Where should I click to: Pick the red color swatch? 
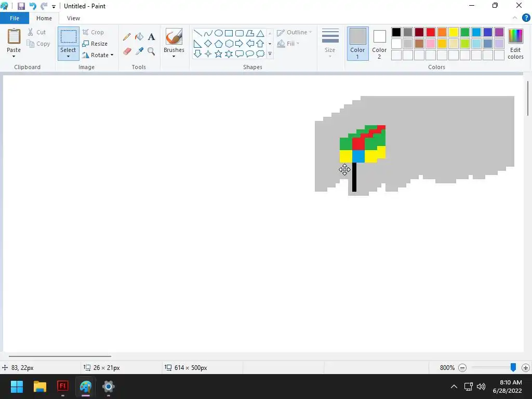click(431, 32)
